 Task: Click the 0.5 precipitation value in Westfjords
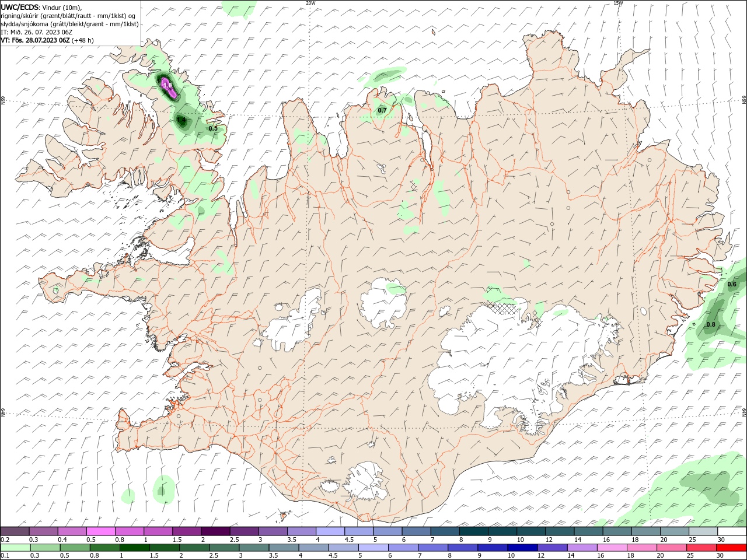tap(213, 128)
